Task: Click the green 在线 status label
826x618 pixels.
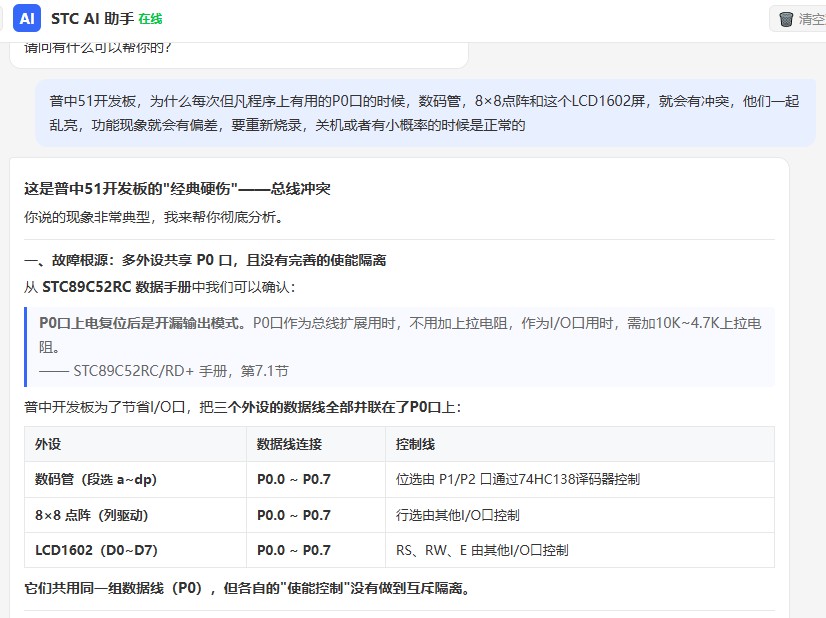Action: tap(150, 19)
